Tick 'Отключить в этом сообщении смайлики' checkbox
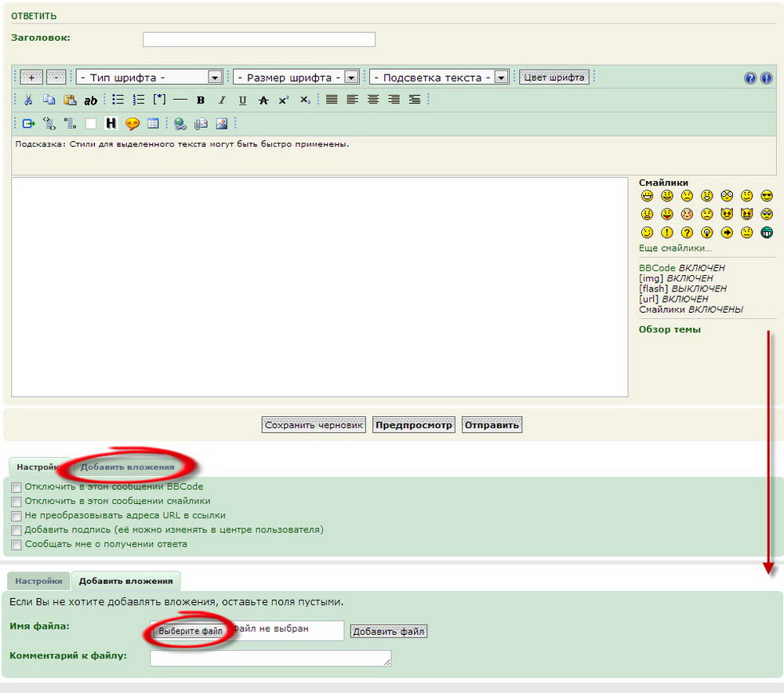 (16, 502)
